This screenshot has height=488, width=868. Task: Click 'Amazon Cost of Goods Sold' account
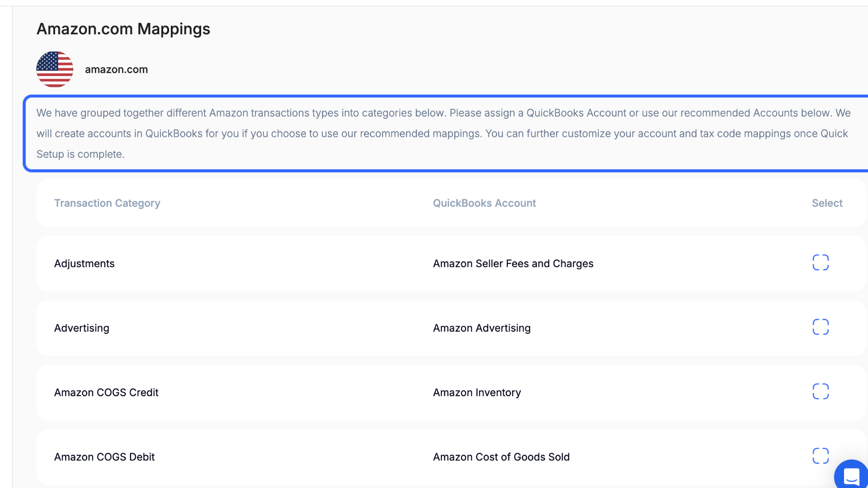(x=501, y=457)
